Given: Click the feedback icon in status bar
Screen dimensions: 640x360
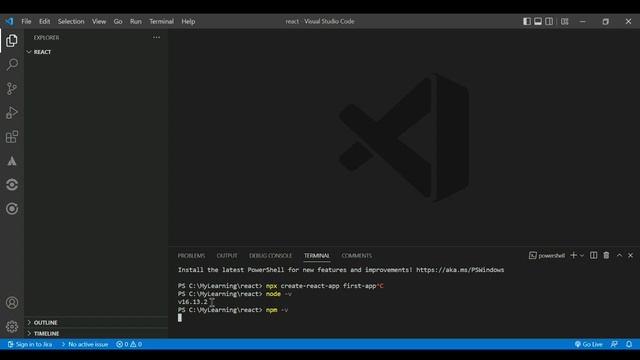Looking at the screenshot, I should [x=614, y=344].
